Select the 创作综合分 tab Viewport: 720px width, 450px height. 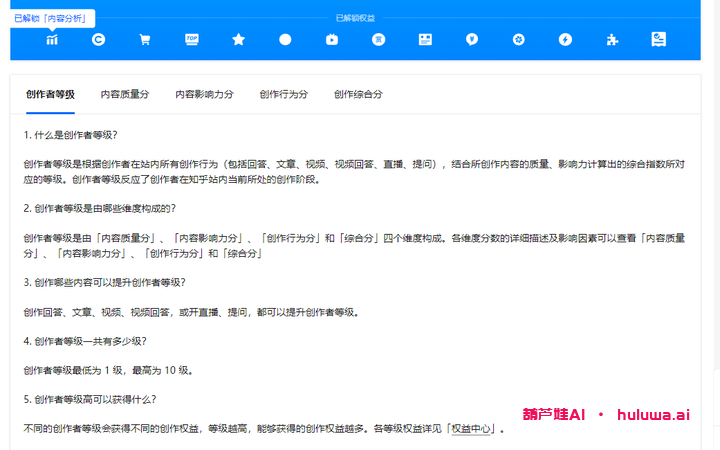pyautogui.click(x=358, y=95)
